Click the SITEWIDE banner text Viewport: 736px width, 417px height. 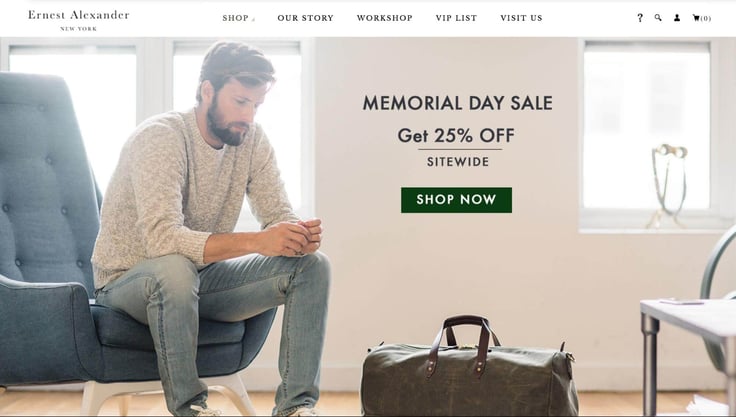pos(458,162)
